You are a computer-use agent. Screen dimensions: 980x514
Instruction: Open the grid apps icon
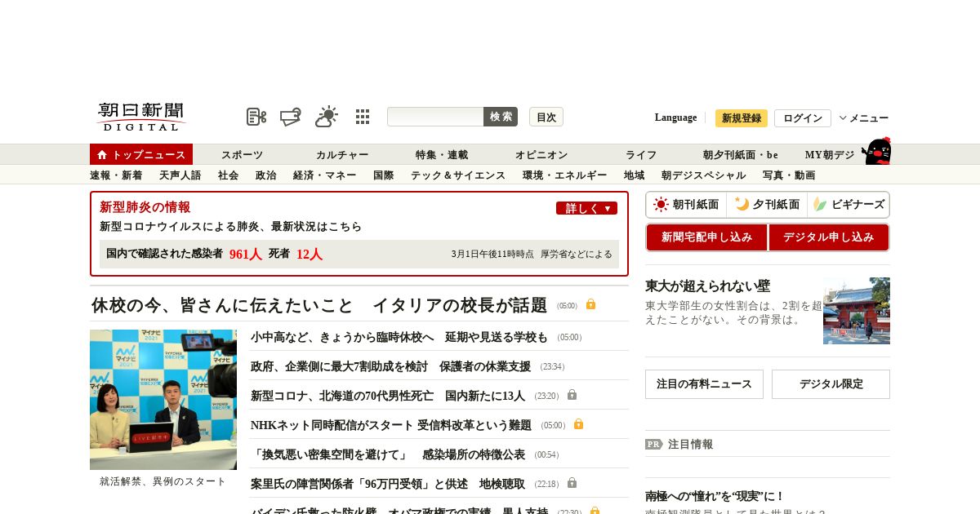point(363,117)
